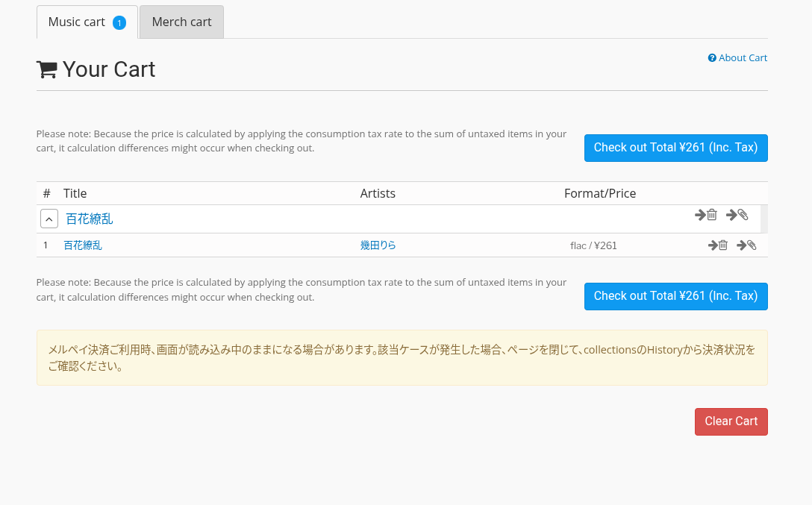
Task: Click the Music cart item count badge
Action: [x=119, y=23]
